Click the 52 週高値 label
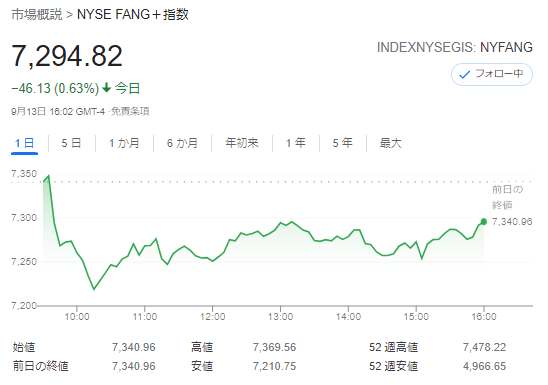Viewport: 548px width, 385px height. coord(394,347)
